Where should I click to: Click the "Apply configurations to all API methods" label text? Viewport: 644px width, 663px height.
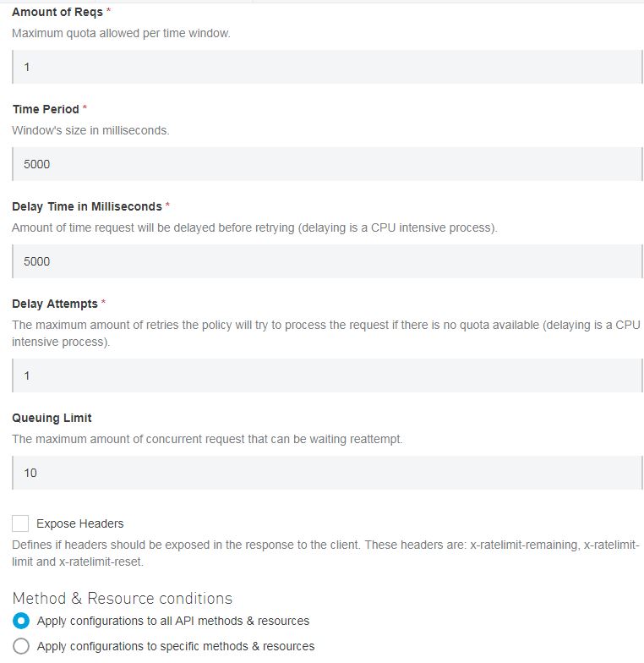[173, 621]
